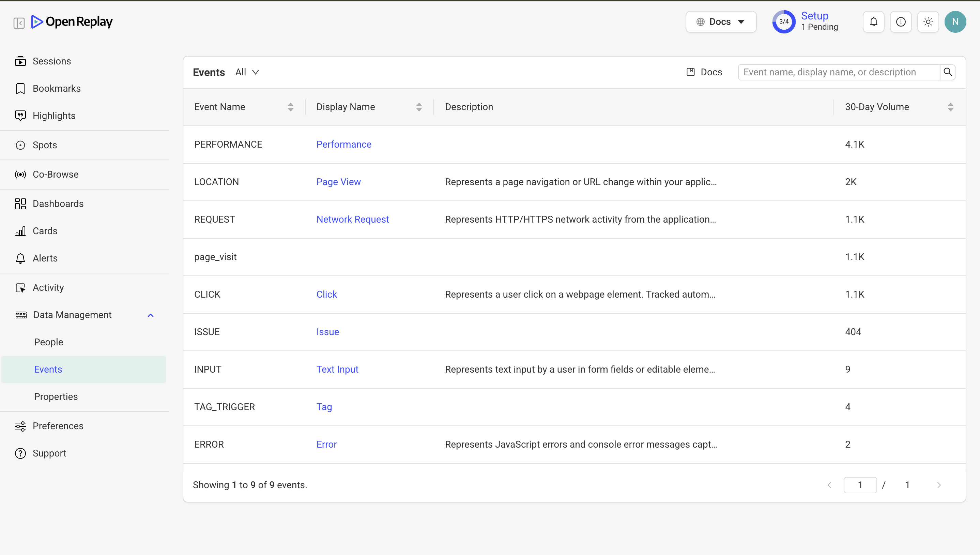Click the REQUEST event name cell

214,219
